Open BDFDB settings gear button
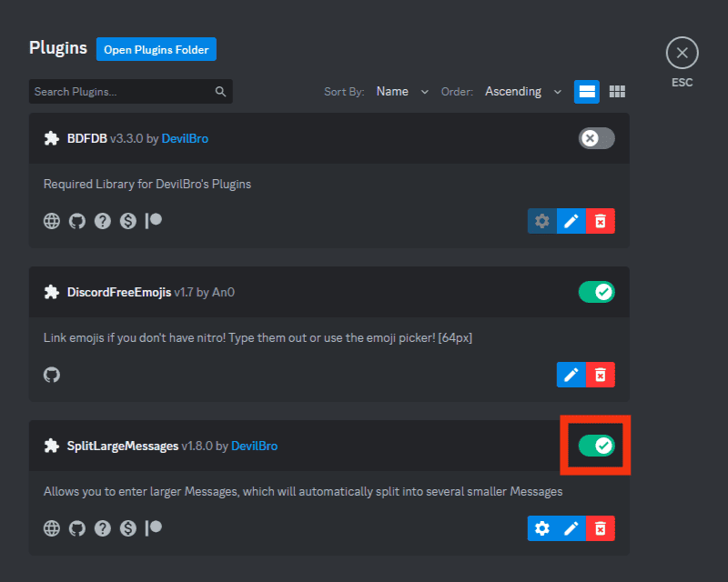728x582 pixels. point(541,221)
